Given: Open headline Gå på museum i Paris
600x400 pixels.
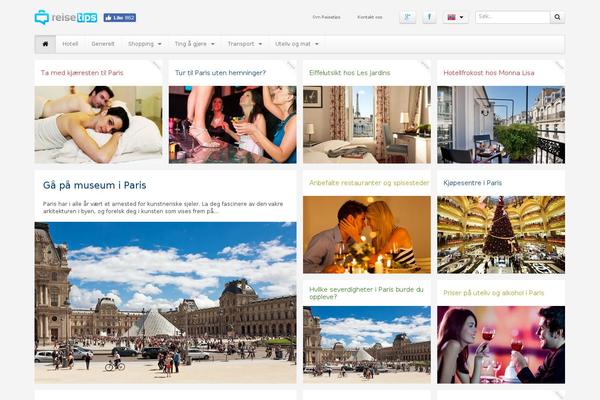Looking at the screenshot, I should point(95,185).
